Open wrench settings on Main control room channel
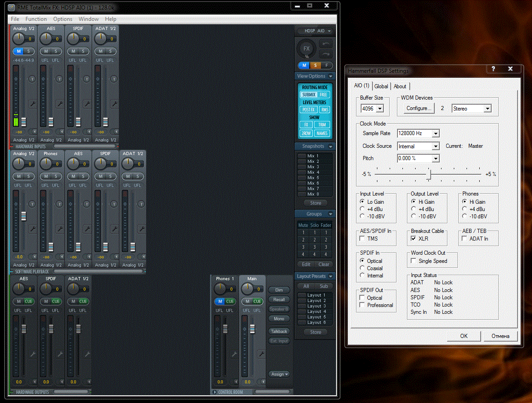Screen dimensions: 532x403 (x=261, y=354)
